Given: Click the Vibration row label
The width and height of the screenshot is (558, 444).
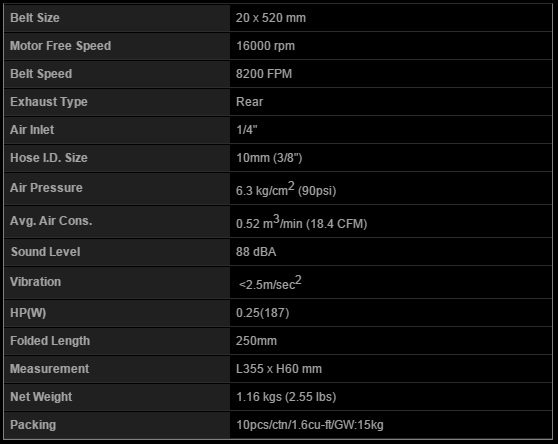Looking at the screenshot, I should pyautogui.click(x=36, y=282).
